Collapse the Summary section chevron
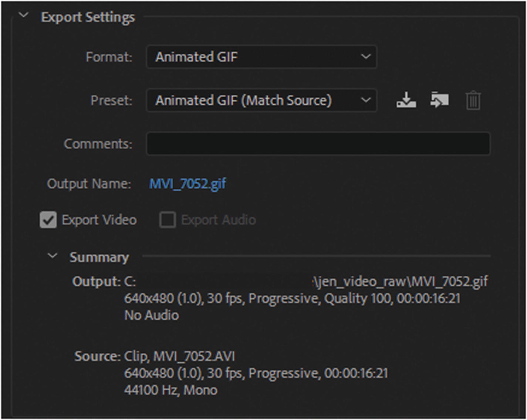527x420 pixels. 53,256
